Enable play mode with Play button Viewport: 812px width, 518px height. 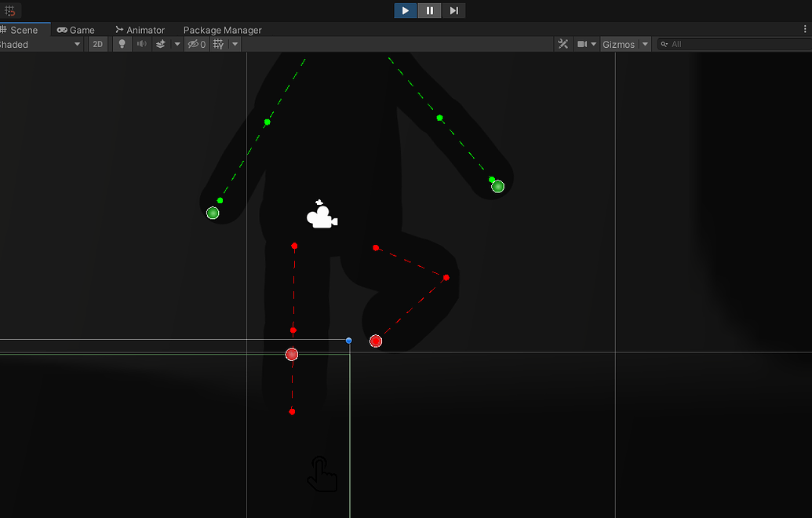point(405,10)
